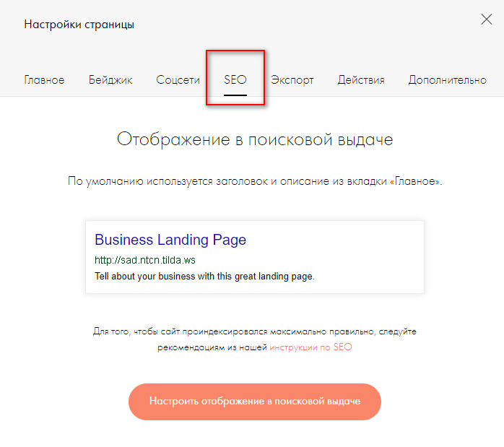The width and height of the screenshot is (504, 447).
Task: Go to the Экспорт tab
Action: [292, 80]
